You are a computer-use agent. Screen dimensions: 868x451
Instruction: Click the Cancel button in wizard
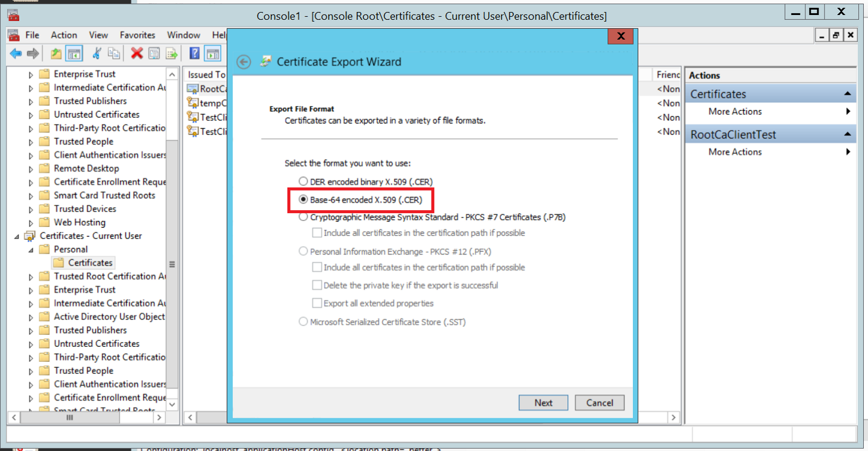pyautogui.click(x=599, y=403)
